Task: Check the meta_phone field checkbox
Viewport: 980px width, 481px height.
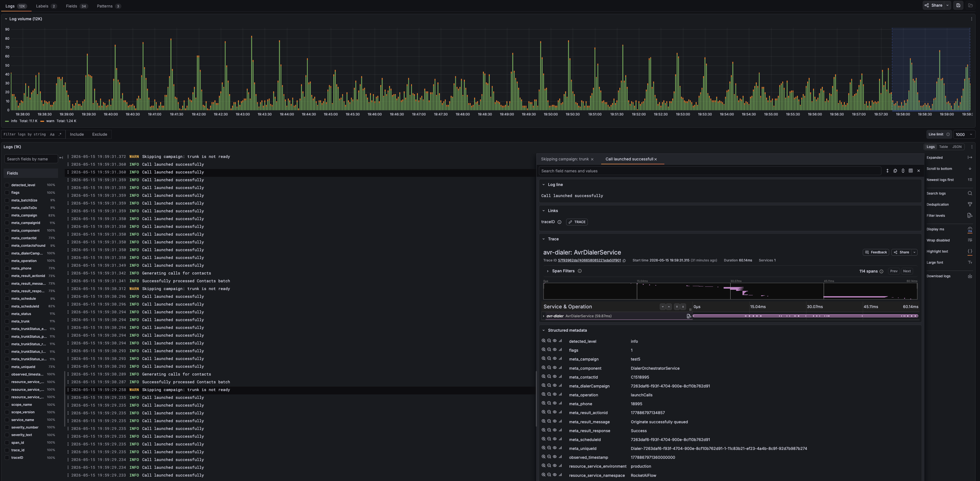Action: pyautogui.click(x=7, y=268)
